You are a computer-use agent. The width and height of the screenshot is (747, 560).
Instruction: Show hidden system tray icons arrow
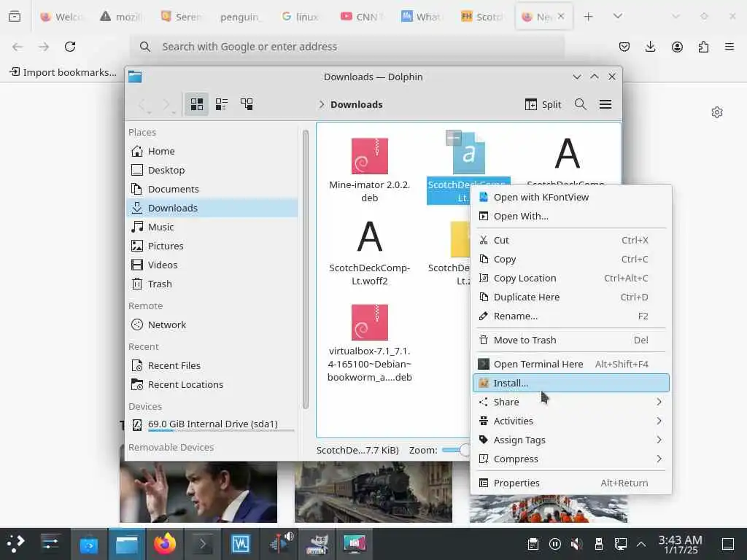[x=641, y=544]
